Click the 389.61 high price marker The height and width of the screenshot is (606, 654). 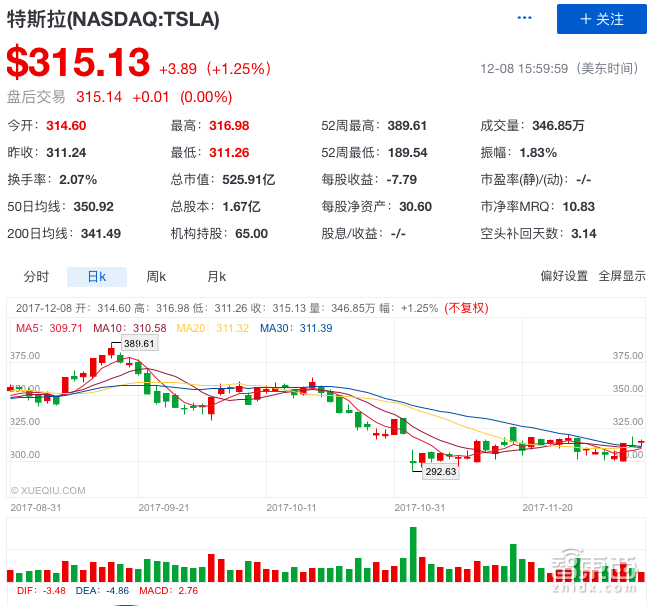[138, 343]
